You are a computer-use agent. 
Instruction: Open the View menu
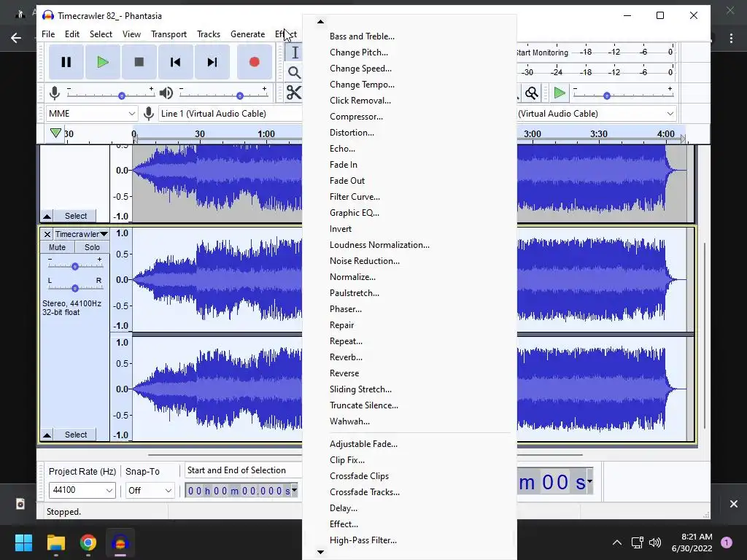coord(131,34)
